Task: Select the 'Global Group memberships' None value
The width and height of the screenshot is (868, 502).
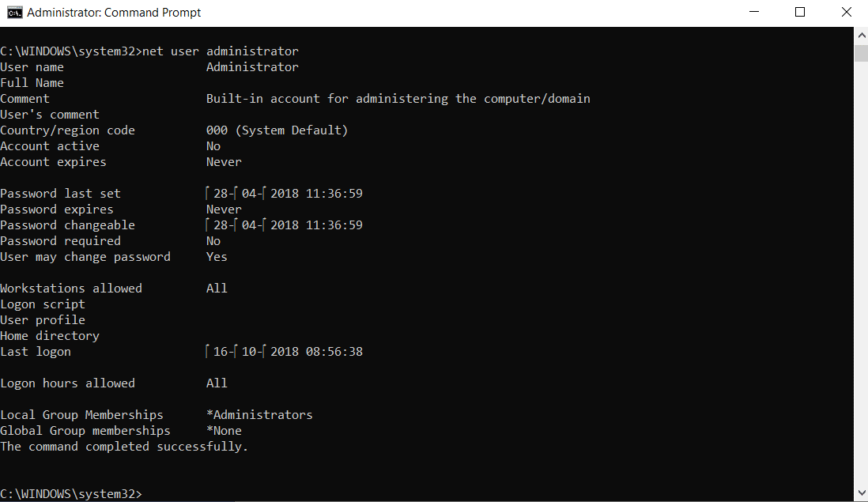Action: coord(225,430)
